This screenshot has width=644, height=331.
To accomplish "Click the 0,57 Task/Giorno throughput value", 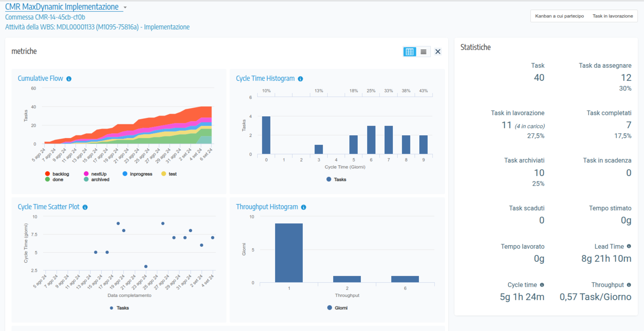I will point(595,297).
